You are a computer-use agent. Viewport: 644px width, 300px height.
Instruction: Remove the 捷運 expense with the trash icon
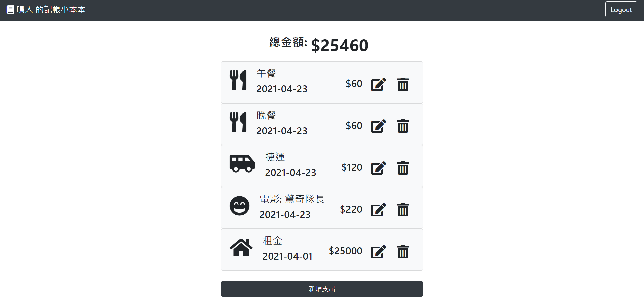403,168
